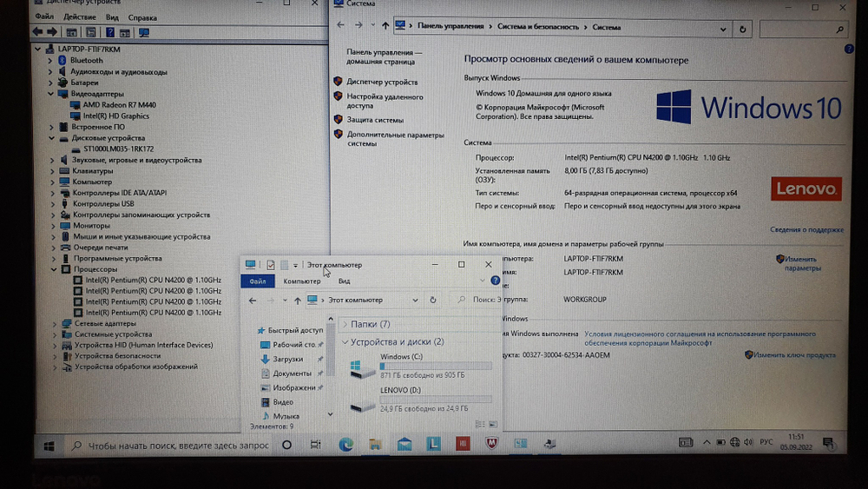
Task: Open Вид menu in Device Manager
Action: coord(112,17)
